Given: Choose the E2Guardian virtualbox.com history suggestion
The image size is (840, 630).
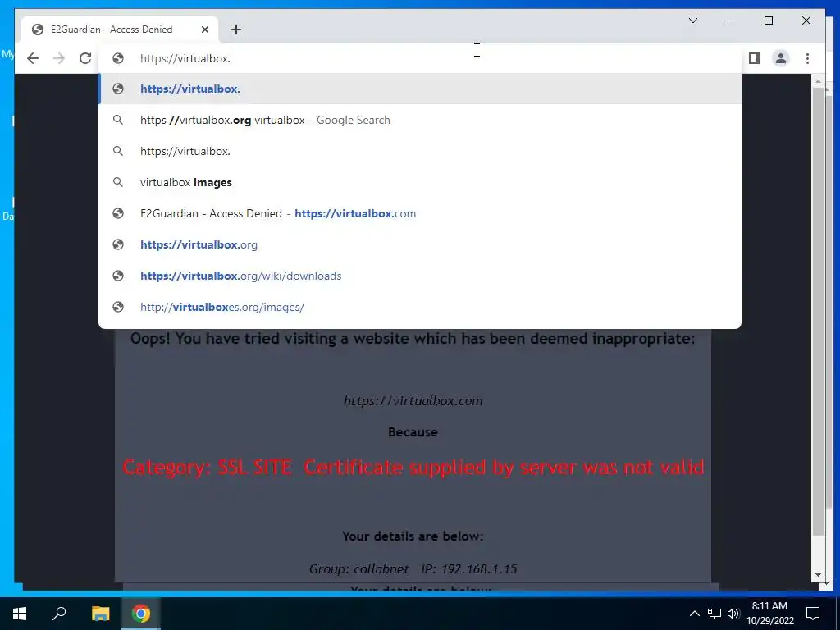Looking at the screenshot, I should coord(420,213).
